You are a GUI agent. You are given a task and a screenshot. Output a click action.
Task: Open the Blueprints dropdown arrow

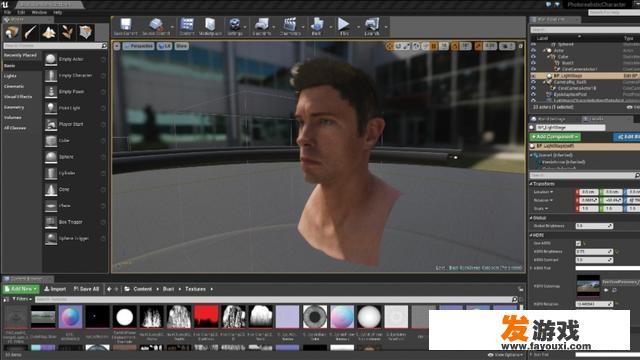(273, 27)
